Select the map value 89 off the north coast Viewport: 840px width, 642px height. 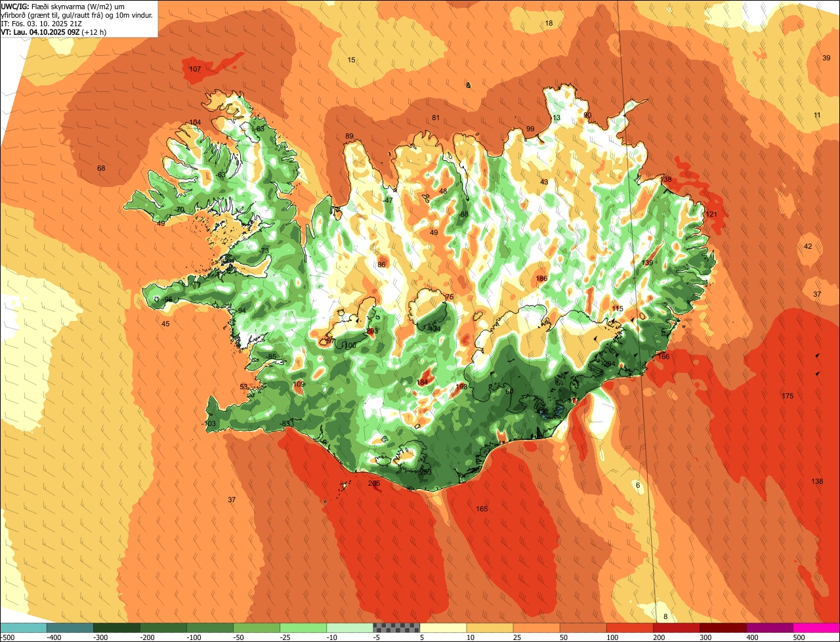pyautogui.click(x=349, y=137)
